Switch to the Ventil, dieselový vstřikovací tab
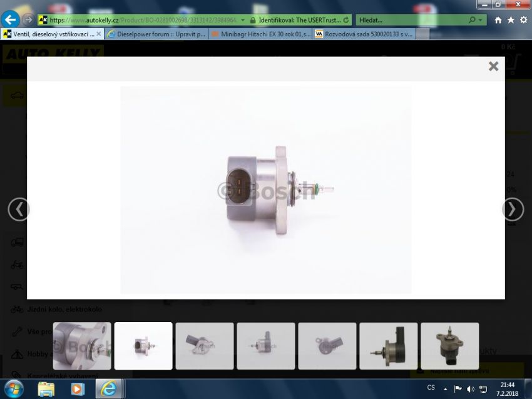 tap(53, 34)
